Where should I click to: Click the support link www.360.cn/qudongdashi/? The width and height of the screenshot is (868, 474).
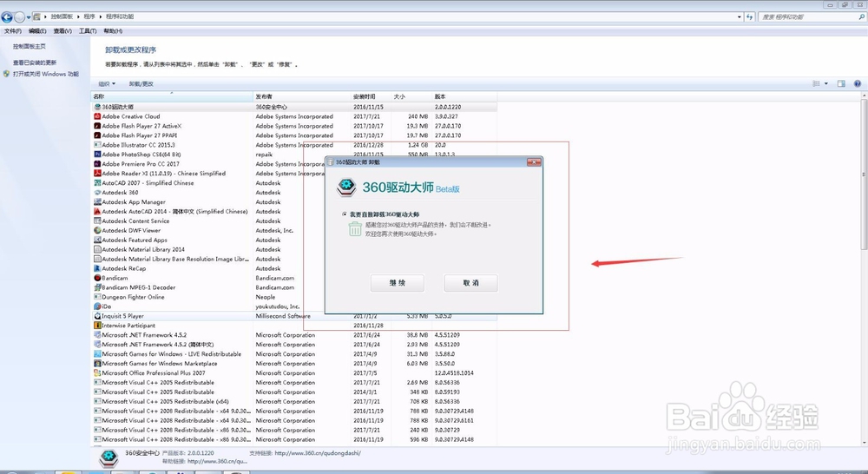(x=318, y=453)
